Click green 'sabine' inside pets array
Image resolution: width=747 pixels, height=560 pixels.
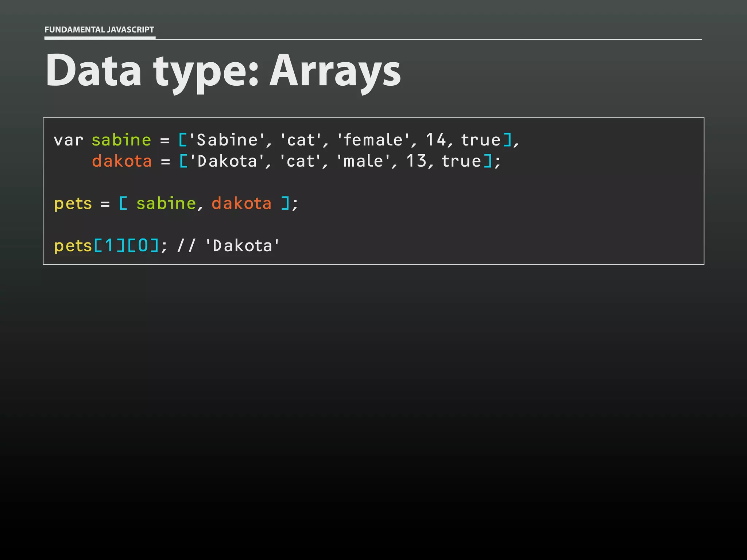pyautogui.click(x=166, y=203)
